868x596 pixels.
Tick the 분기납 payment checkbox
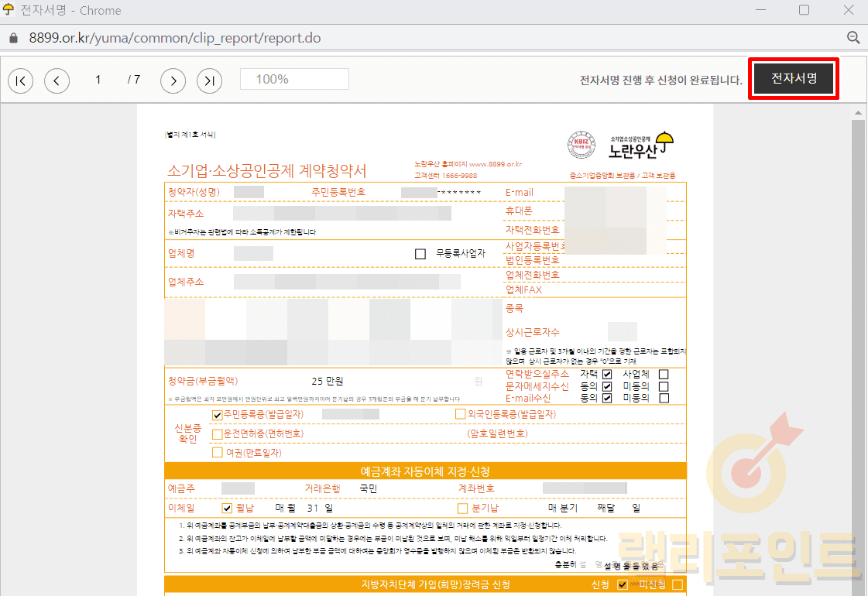tap(462, 509)
